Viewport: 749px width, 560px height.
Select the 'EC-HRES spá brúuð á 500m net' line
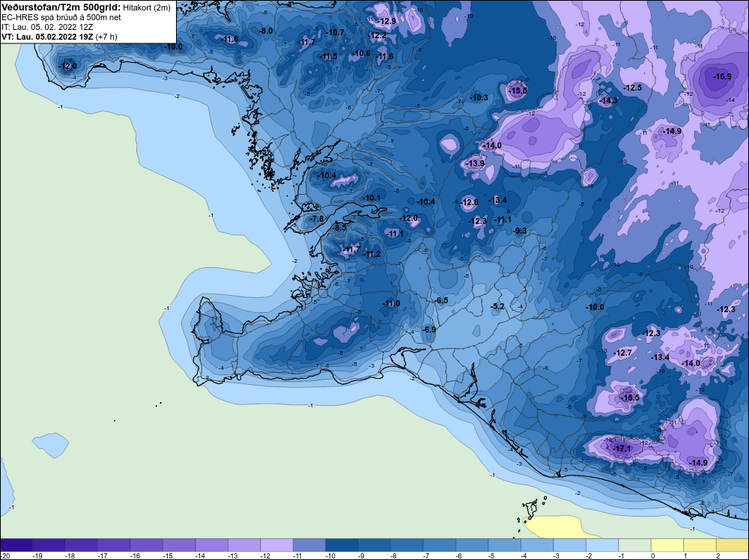(61, 17)
